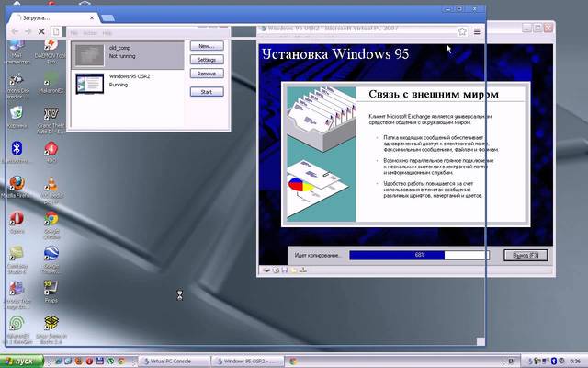588x368 pixels.
Task: Close the Chrome tab labeled Загрузка
Action: click(92, 17)
